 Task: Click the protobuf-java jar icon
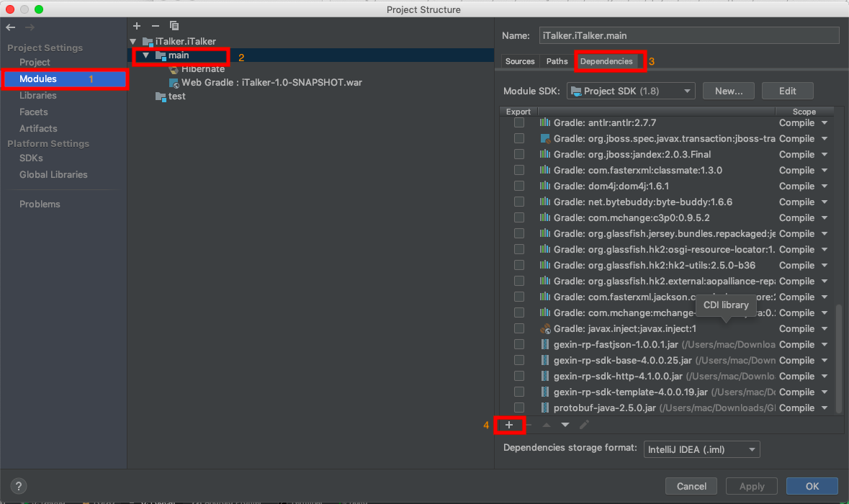pos(545,408)
